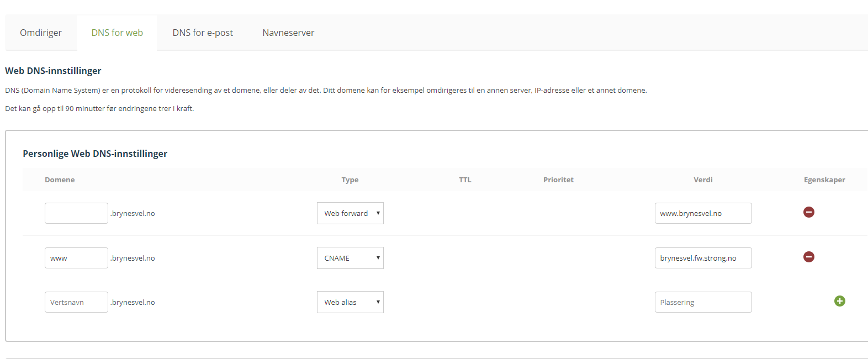
Task: Click the Egenskaper column header
Action: (824, 179)
